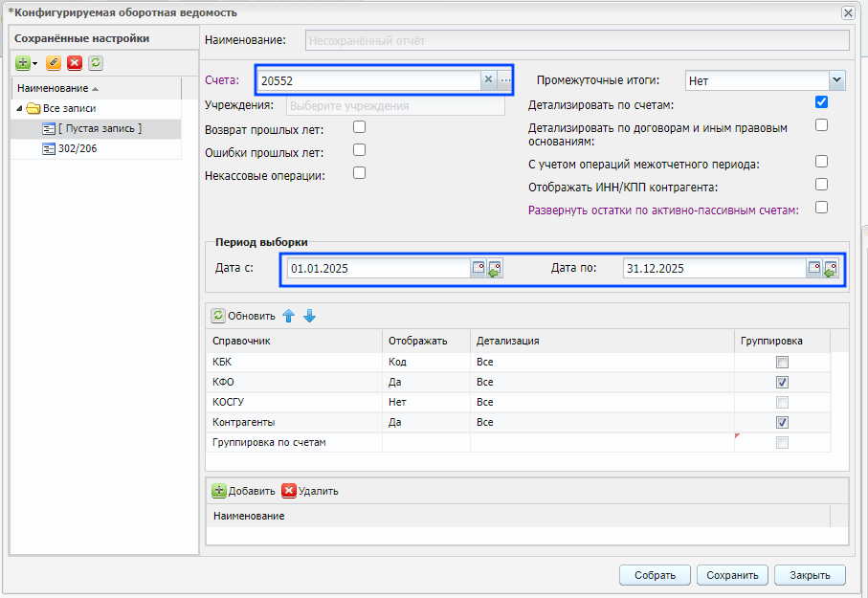Toggle Группировка checkbox for КФО

pos(782,382)
